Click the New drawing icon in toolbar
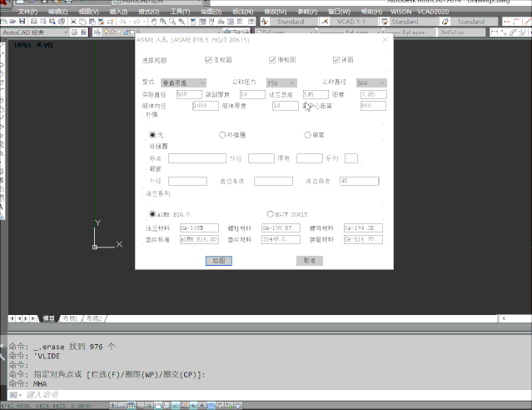The height and width of the screenshot is (410, 532). (4, 22)
